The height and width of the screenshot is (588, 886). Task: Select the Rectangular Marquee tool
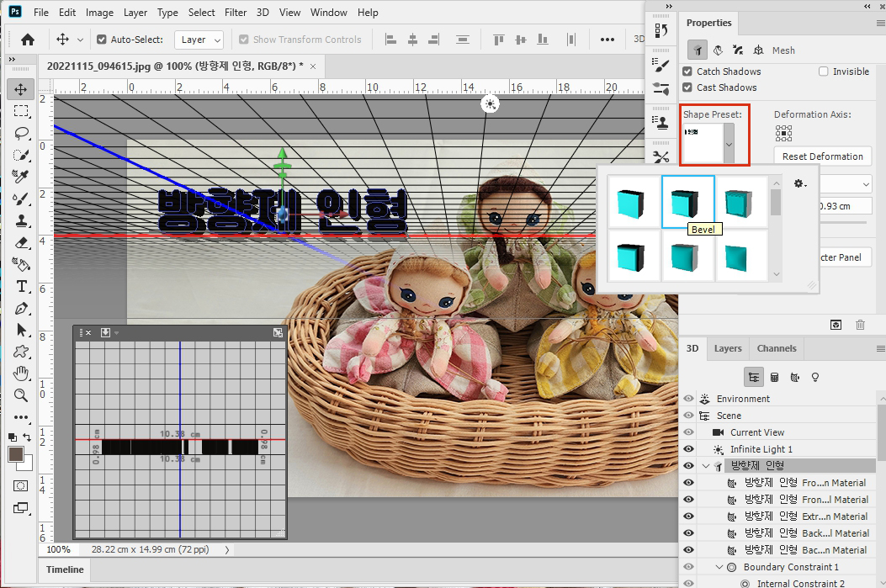pos(21,111)
